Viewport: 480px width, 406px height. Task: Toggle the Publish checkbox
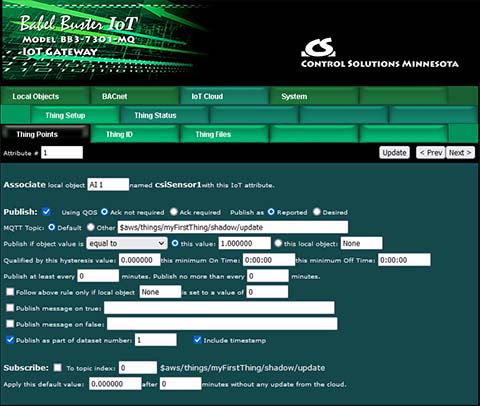point(46,212)
